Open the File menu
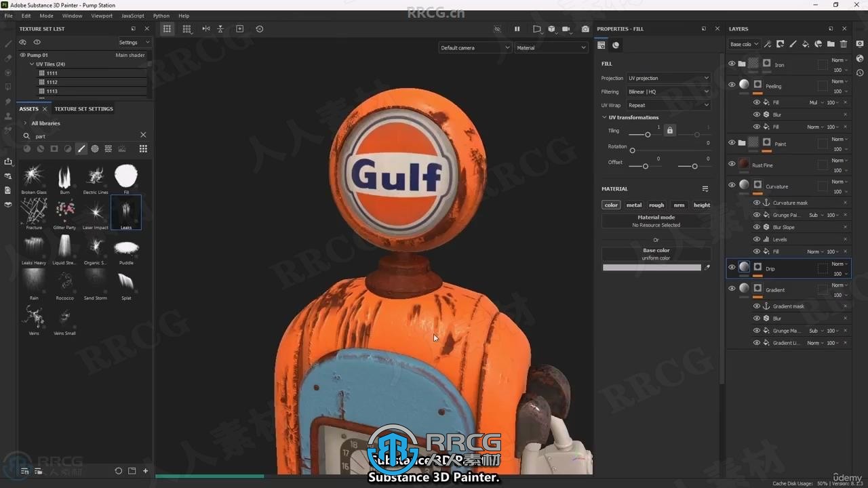Image resolution: width=868 pixels, height=488 pixels. pyautogui.click(x=8, y=16)
